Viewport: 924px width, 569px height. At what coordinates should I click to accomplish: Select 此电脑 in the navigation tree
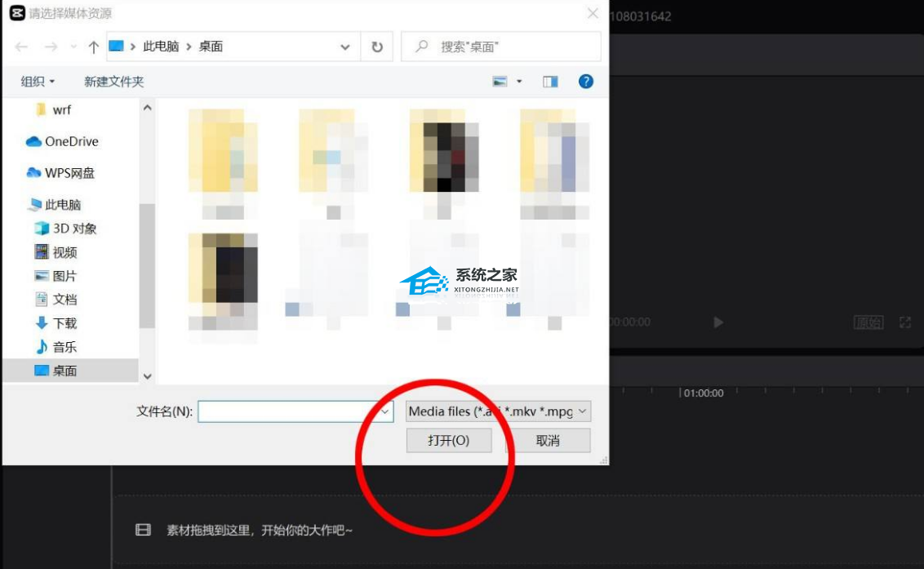(54, 205)
